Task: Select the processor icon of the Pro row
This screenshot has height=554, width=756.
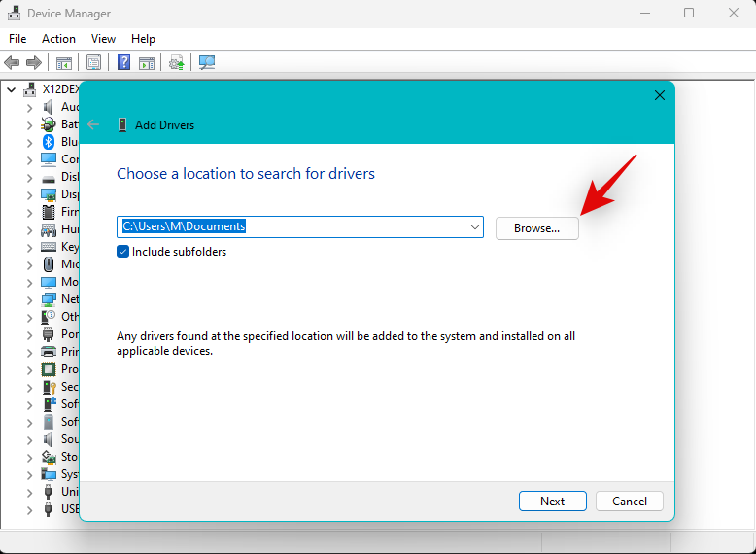Action: 49,369
